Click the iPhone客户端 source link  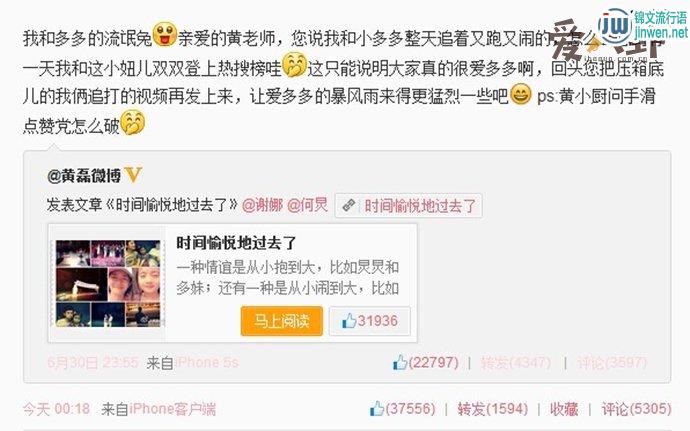pyautogui.click(x=172, y=409)
